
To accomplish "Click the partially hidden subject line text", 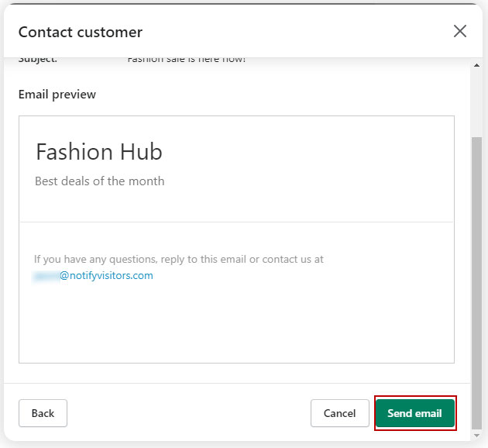I will click(x=186, y=60).
